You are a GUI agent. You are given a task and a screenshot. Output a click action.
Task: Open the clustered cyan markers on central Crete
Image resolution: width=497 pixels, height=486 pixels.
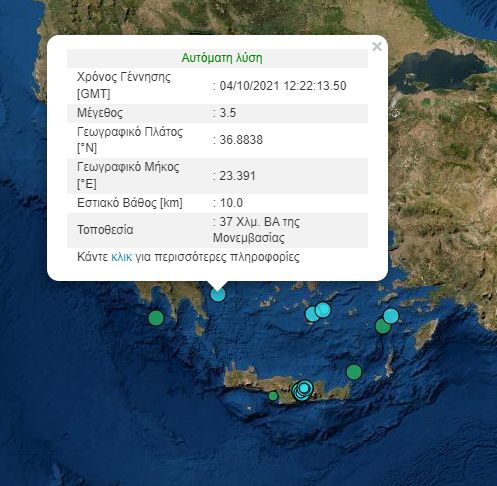303,390
